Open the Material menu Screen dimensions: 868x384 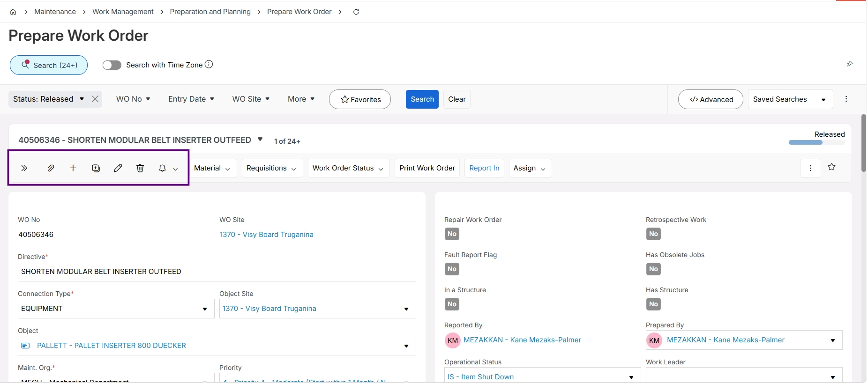(213, 168)
